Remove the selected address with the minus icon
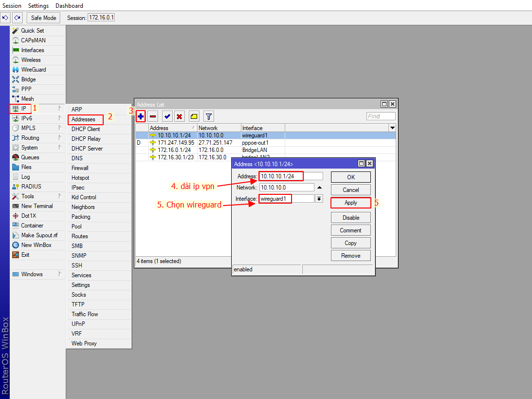 (152, 116)
